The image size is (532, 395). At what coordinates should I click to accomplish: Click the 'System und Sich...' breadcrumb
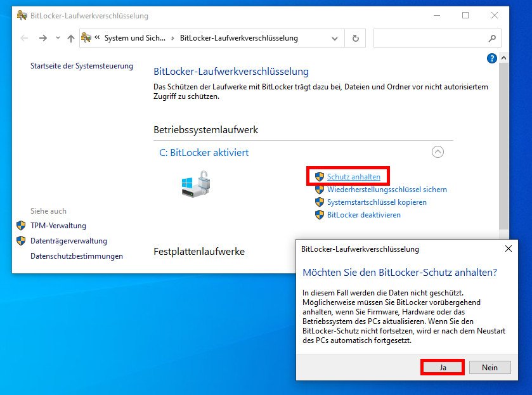tap(134, 38)
